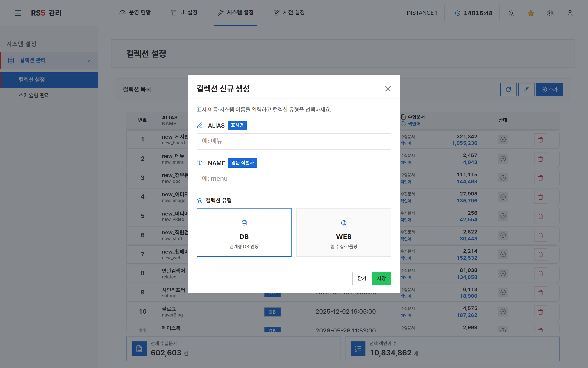Switch to UI 설정 tab
588x368 pixels.
pyautogui.click(x=184, y=12)
